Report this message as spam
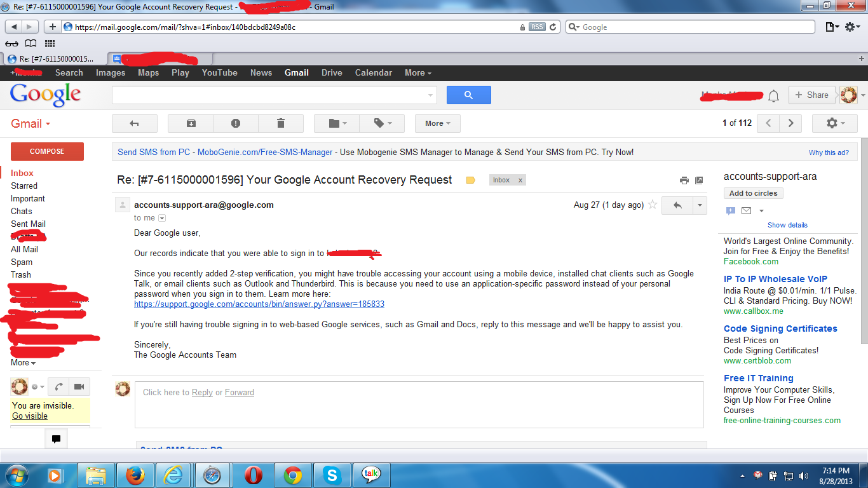868x488 pixels. tap(236, 123)
